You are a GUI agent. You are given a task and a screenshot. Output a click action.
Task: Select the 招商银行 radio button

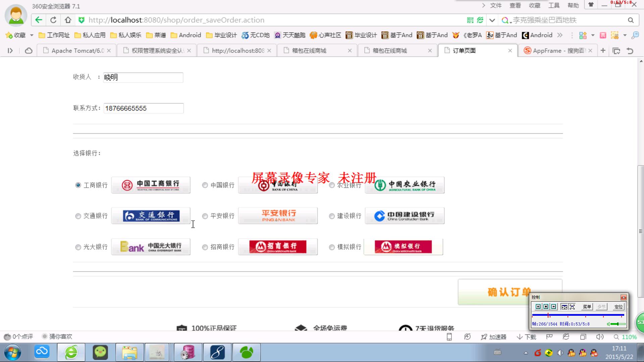[205, 247]
